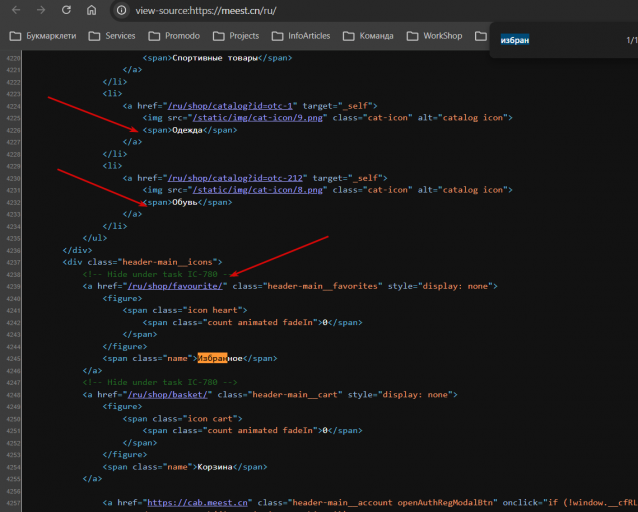Click the header-main__icons class value
This screenshot has width=638, height=512.
168,262
